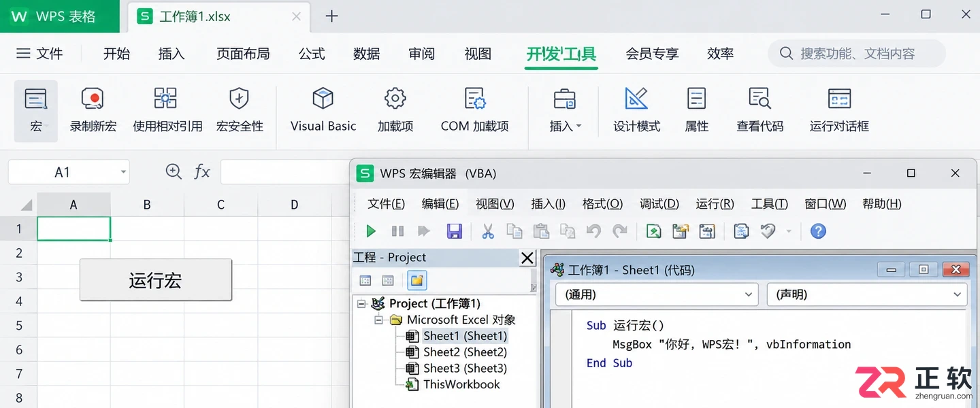Open 属性 properties ribbon button
980x408 pixels.
[696, 111]
